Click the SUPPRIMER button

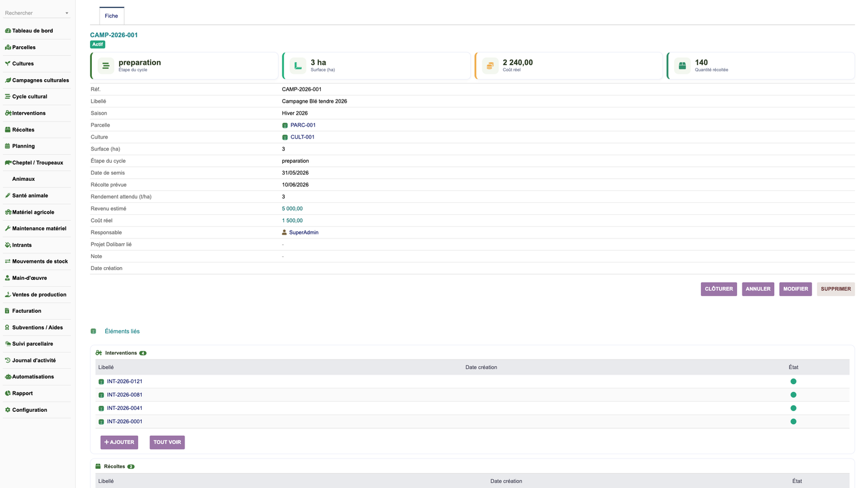(836, 289)
